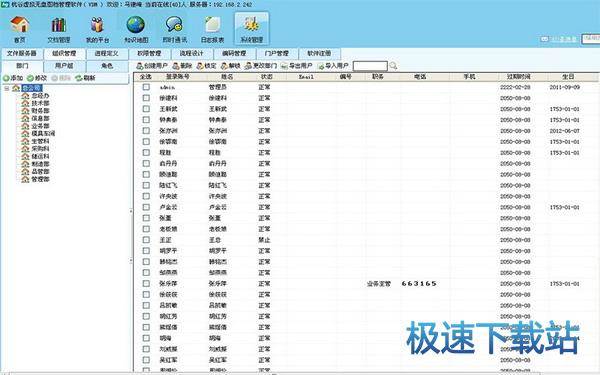Viewport: 600px width, 375px height.
Task: Select 财务部 department house icon
Action: click(25, 111)
